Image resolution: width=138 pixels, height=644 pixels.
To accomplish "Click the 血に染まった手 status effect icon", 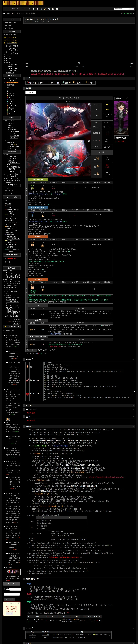I will point(28,380).
